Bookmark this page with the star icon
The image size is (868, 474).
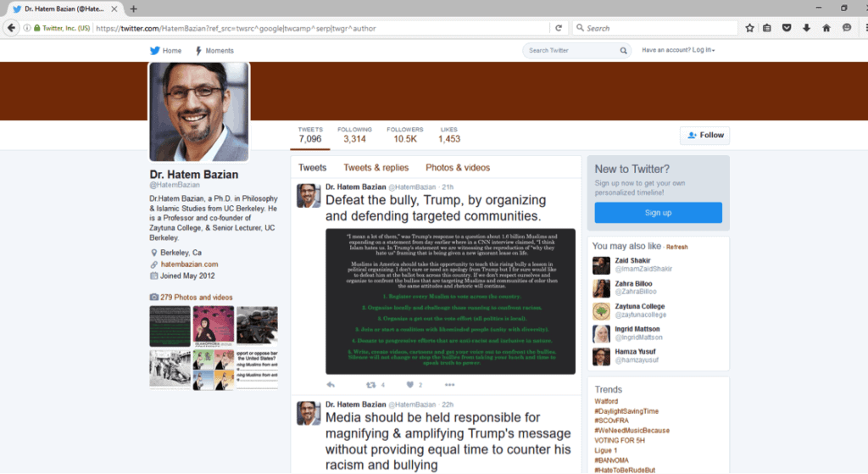pos(749,28)
